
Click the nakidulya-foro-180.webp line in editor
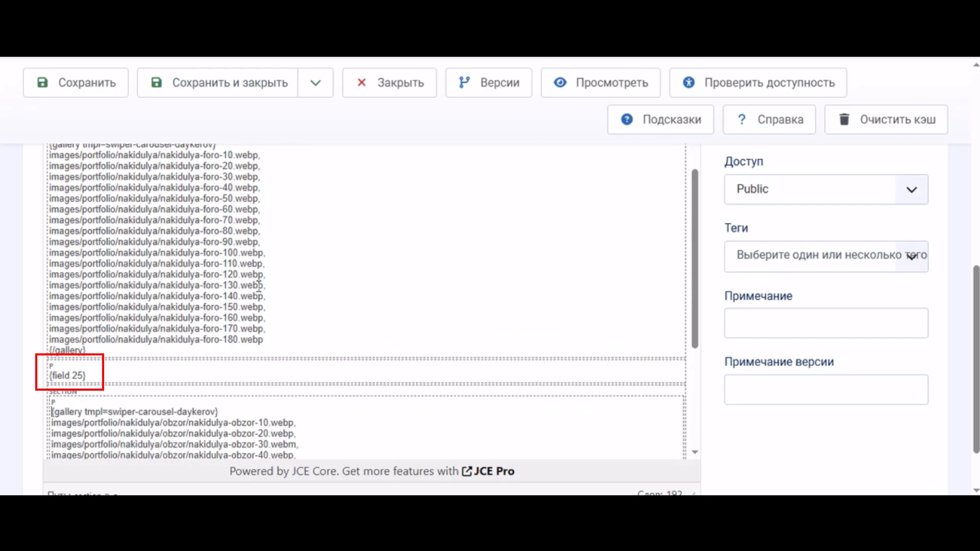tap(156, 340)
